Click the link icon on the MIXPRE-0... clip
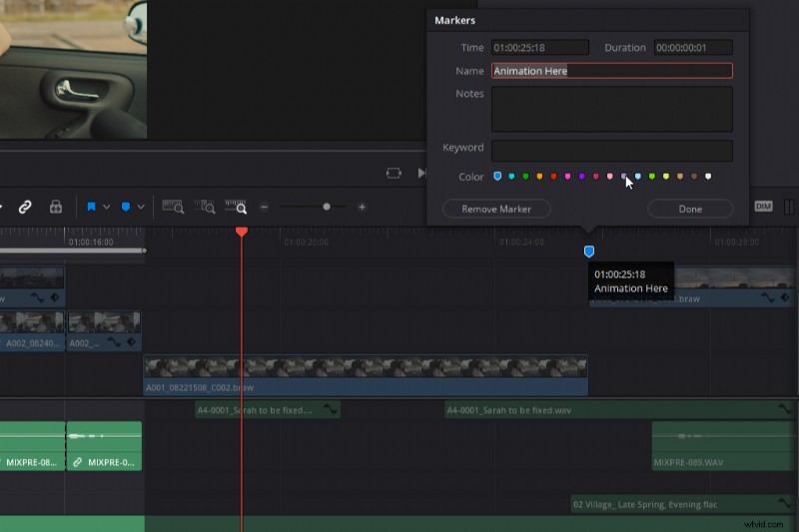Viewport: 799px width, 532px height. click(x=78, y=462)
